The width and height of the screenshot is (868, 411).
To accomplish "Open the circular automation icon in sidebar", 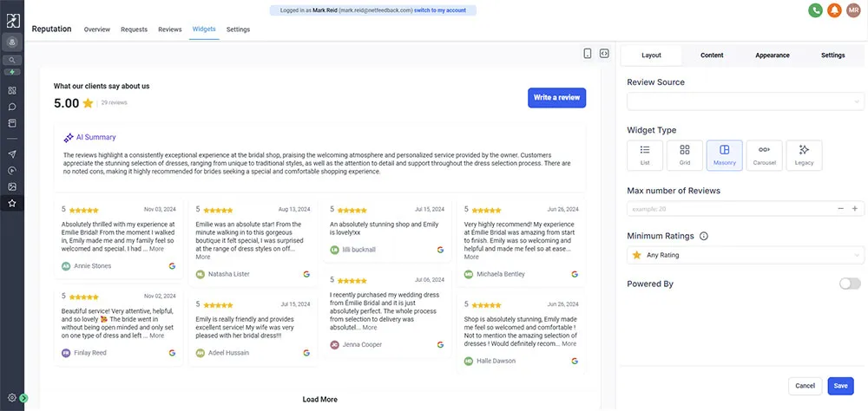I will [12, 170].
